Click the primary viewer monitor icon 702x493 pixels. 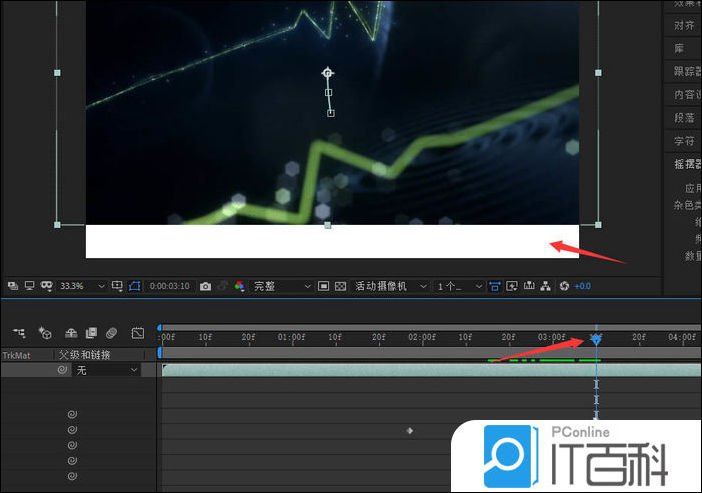[x=30, y=286]
